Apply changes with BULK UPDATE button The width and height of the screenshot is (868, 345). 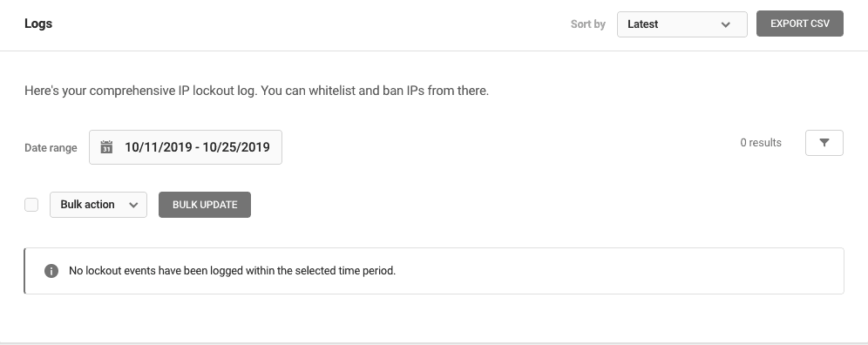pos(205,205)
